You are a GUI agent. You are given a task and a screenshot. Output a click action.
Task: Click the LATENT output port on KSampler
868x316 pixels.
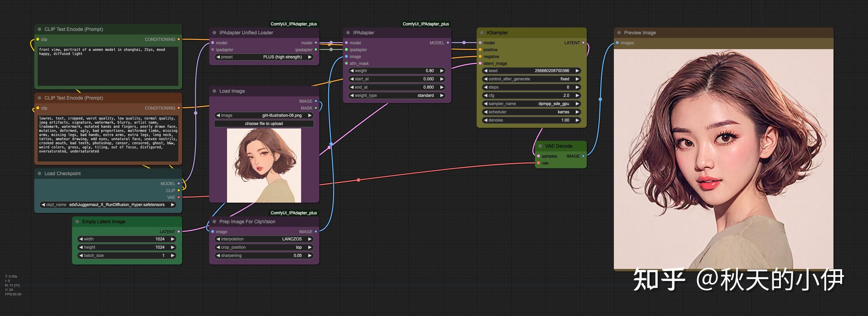pyautogui.click(x=583, y=43)
